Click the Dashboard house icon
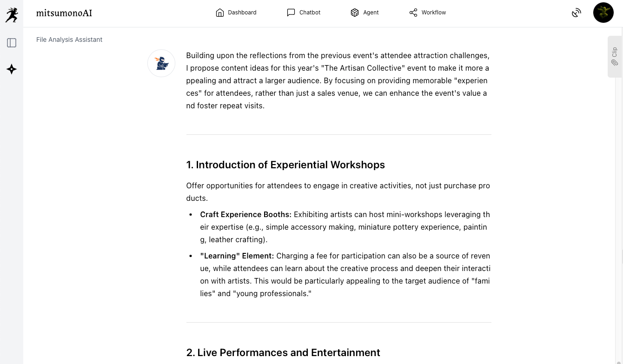Screen dimensions: 623x364 tap(220, 13)
